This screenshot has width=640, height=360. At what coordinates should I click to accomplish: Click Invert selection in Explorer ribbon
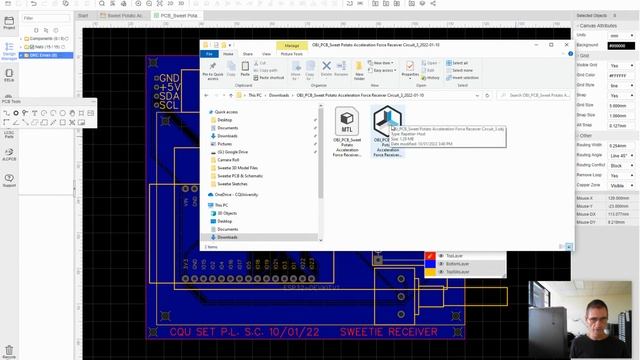pos(462,78)
